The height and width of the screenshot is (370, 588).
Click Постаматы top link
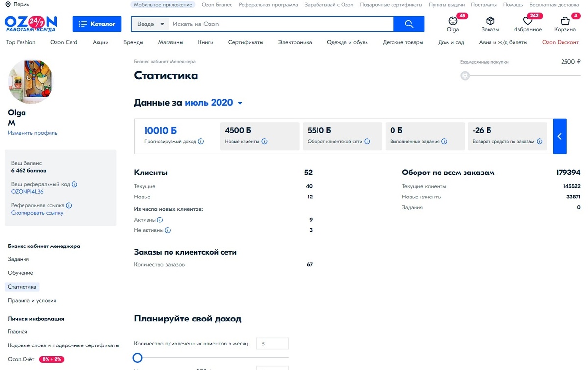(484, 5)
